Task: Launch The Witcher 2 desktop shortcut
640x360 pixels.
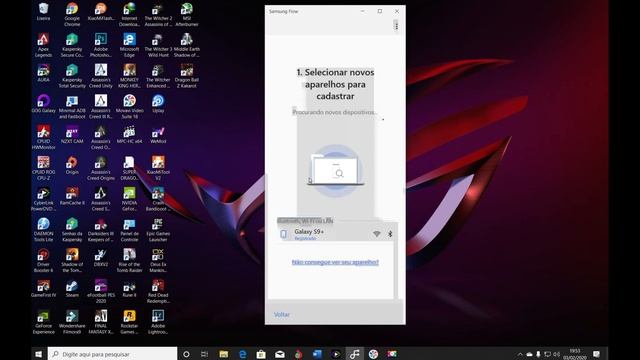Action: [x=158, y=15]
